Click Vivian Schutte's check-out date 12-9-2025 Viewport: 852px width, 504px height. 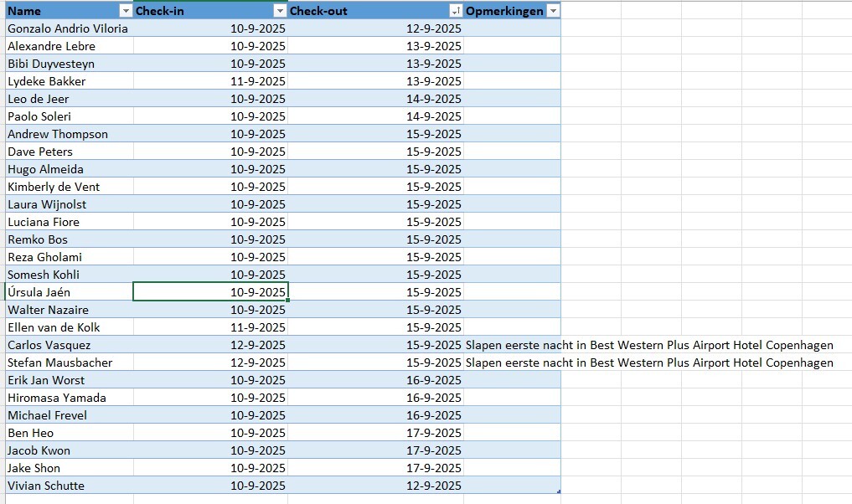tap(375, 486)
